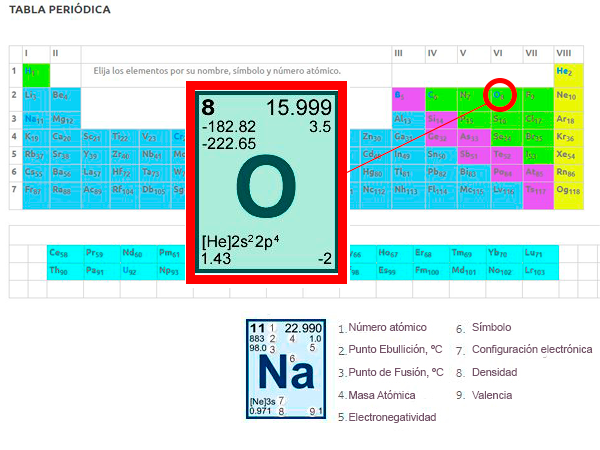Screen dimensions: 600x450
Task: Click Vanadium V23 cell
Action: point(155,138)
